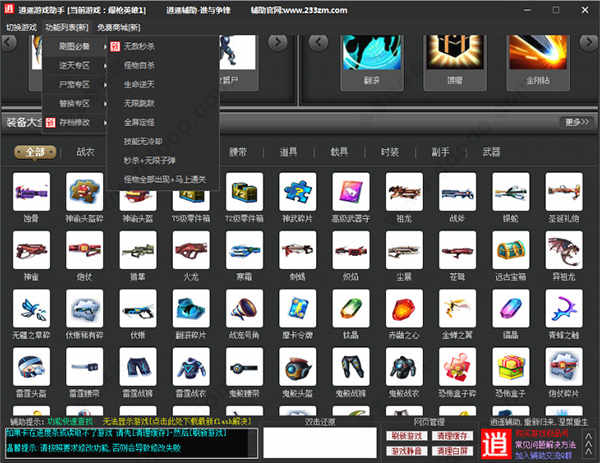Select the 雷霆头盔 helmet icon

[31, 367]
